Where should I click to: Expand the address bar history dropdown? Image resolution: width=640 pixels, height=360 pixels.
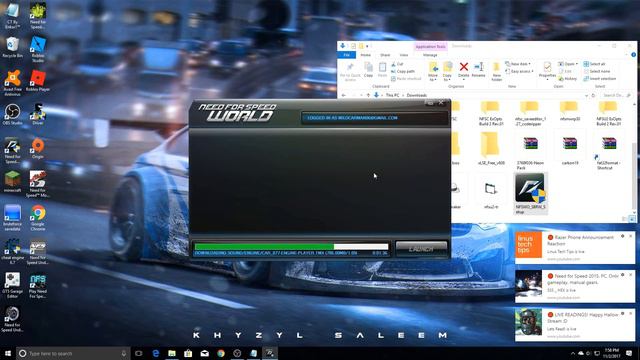pyautogui.click(x=586, y=95)
